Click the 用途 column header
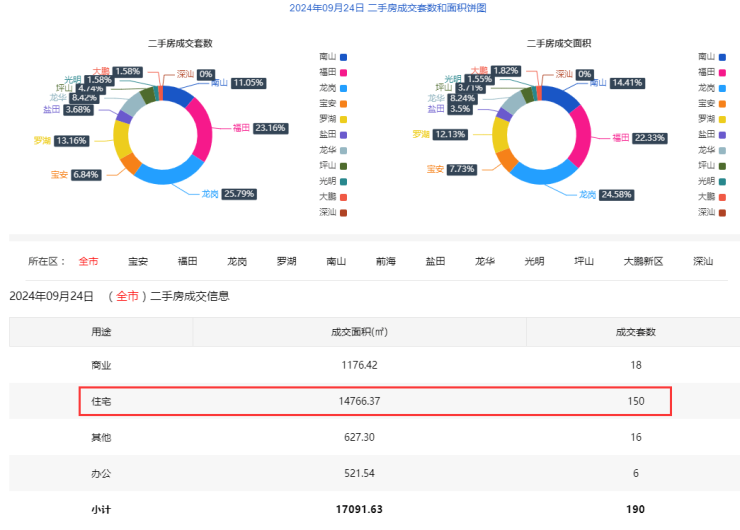Screen dimensions: 740x530 [x=101, y=332]
